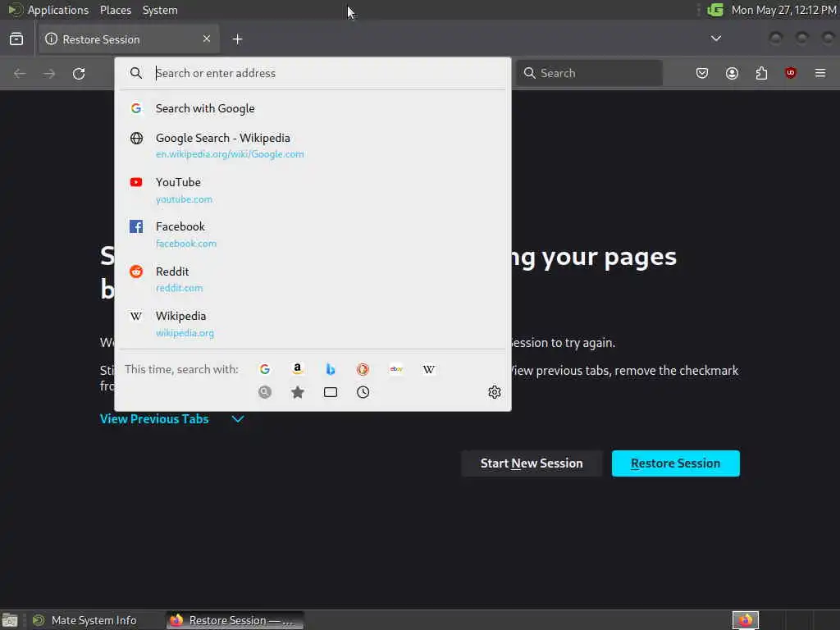
Task: Click the gray magnifier search engine icon
Action: tap(265, 392)
